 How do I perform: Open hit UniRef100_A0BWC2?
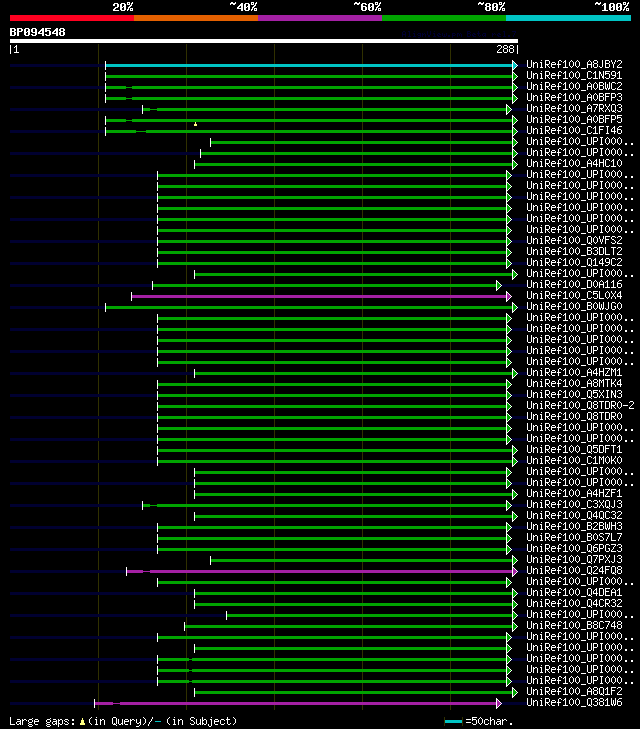coord(574,86)
